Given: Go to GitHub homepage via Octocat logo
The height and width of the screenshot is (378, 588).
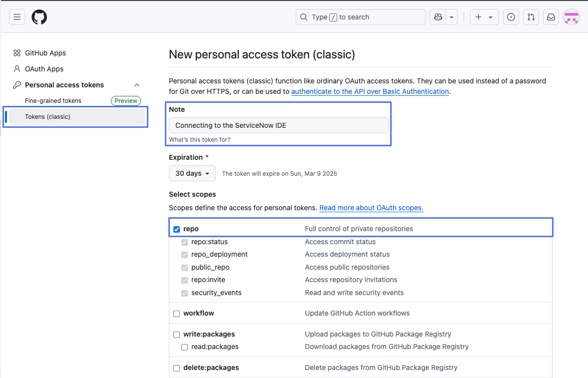Looking at the screenshot, I should pos(39,17).
